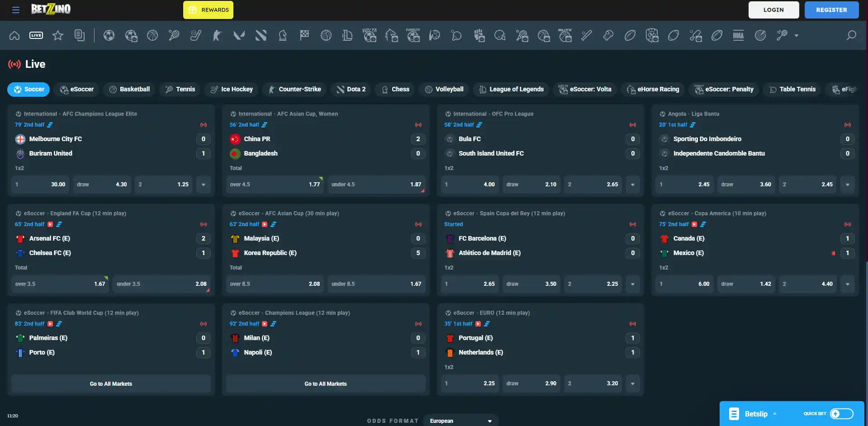Screen dimensions: 868x426
Task: Click the REGISTER button
Action: point(831,10)
